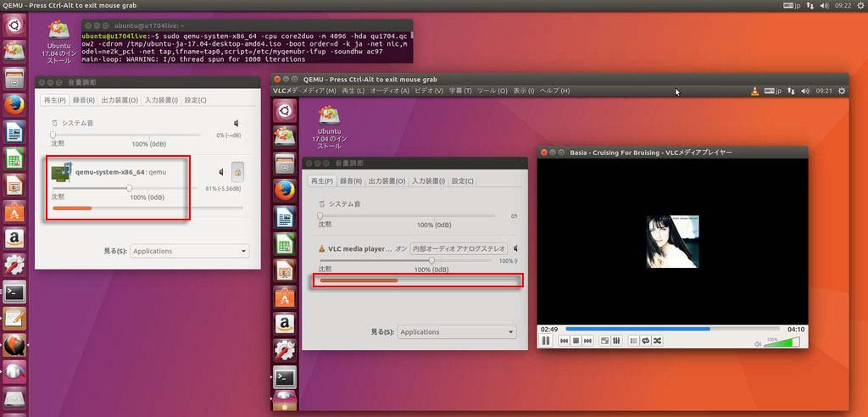
Task: Open the 字幕(T) menu
Action: [460, 91]
